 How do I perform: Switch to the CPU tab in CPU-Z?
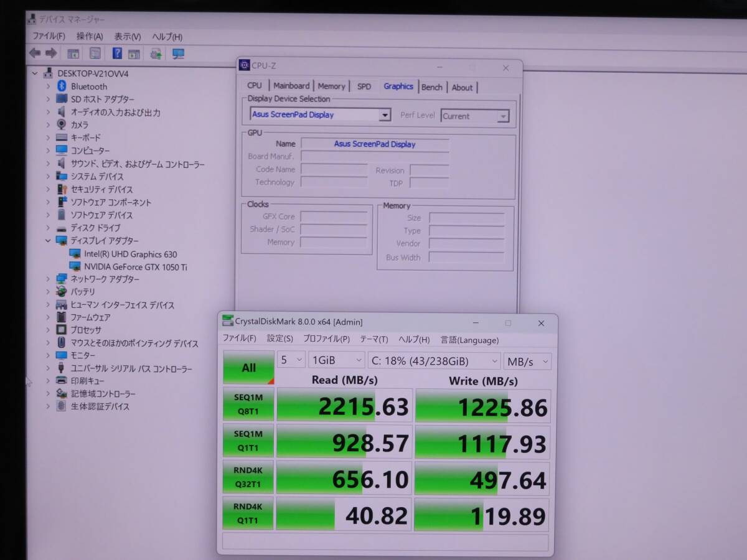(255, 86)
